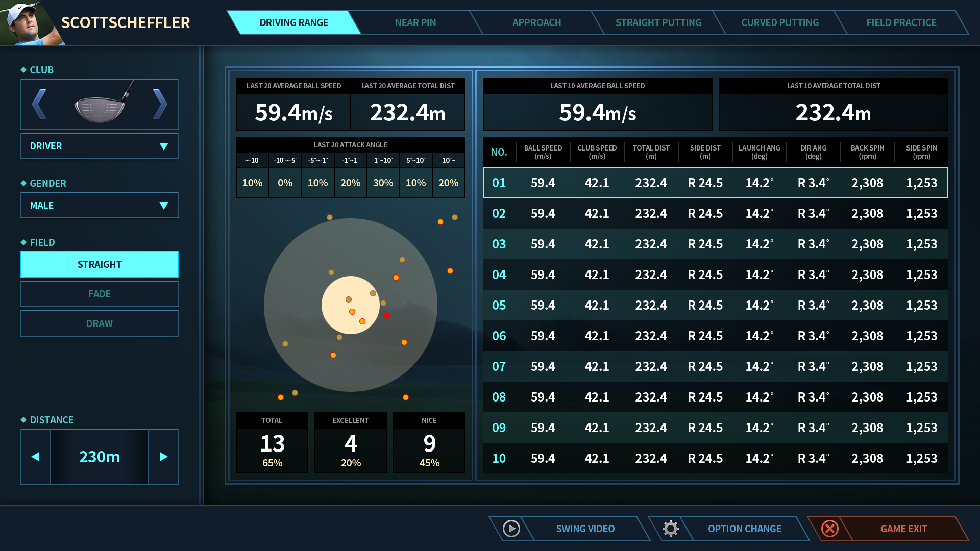
Task: Click the game exit X icon
Action: 830,529
